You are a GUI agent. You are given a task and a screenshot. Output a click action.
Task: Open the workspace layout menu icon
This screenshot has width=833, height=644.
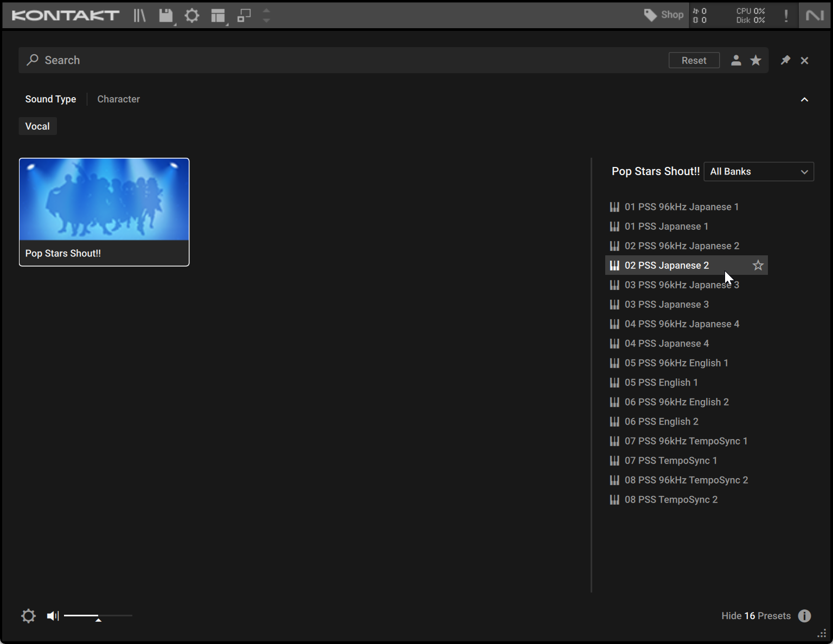pos(218,16)
